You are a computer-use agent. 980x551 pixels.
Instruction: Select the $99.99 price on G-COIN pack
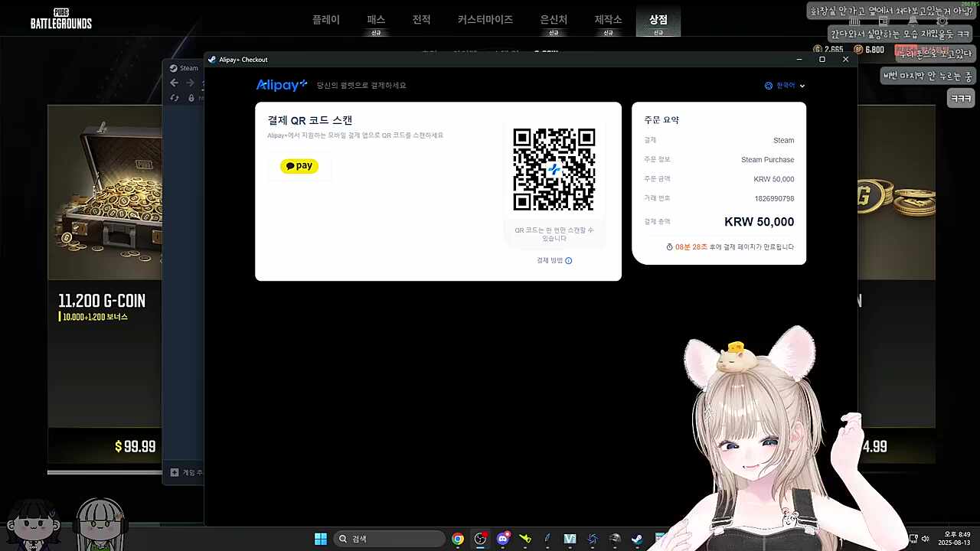click(x=136, y=446)
